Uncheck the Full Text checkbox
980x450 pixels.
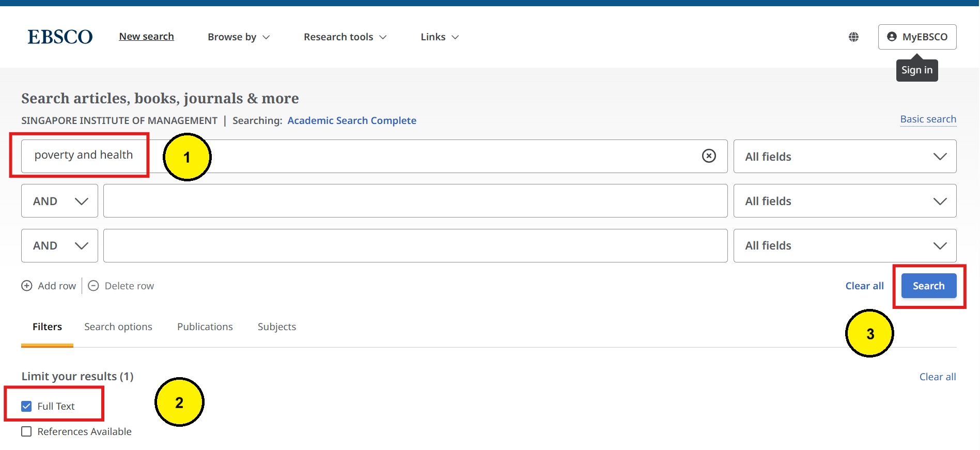coord(26,406)
